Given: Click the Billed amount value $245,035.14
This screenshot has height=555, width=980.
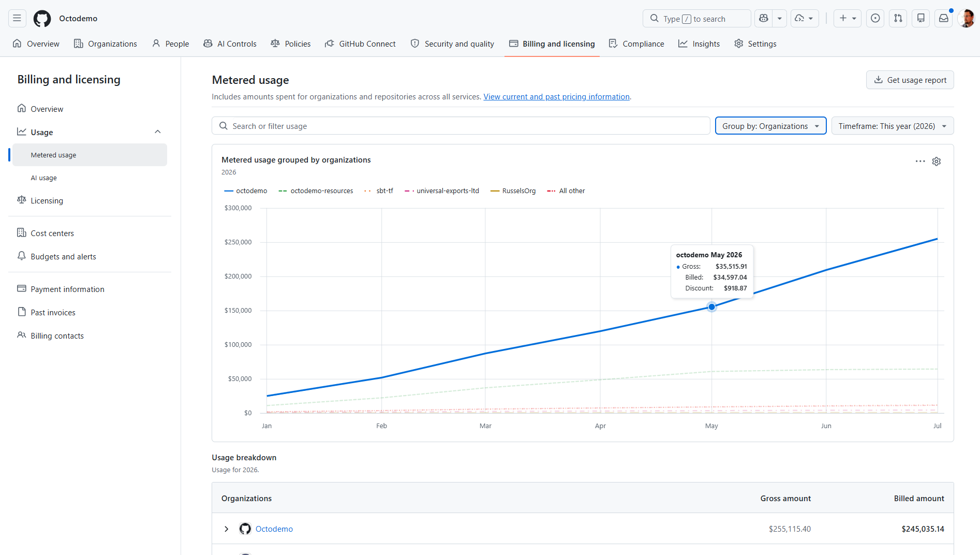Looking at the screenshot, I should [x=923, y=529].
